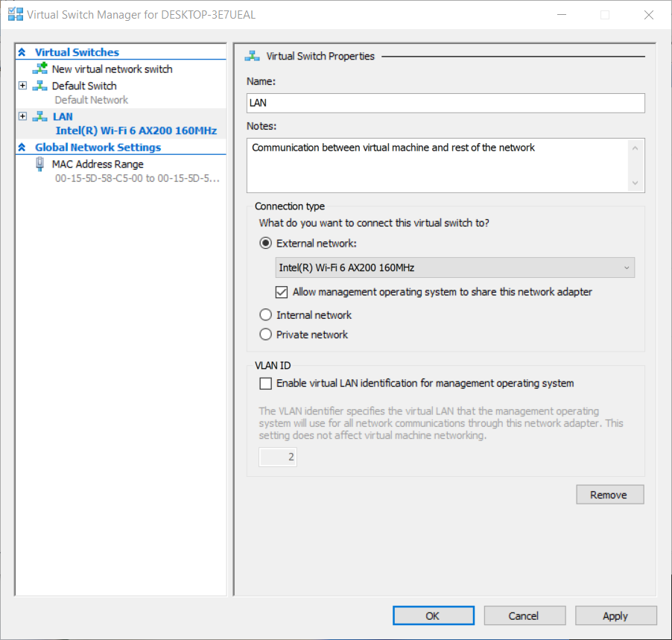Click the Virtual Switch Properties header icon

[x=253, y=56]
